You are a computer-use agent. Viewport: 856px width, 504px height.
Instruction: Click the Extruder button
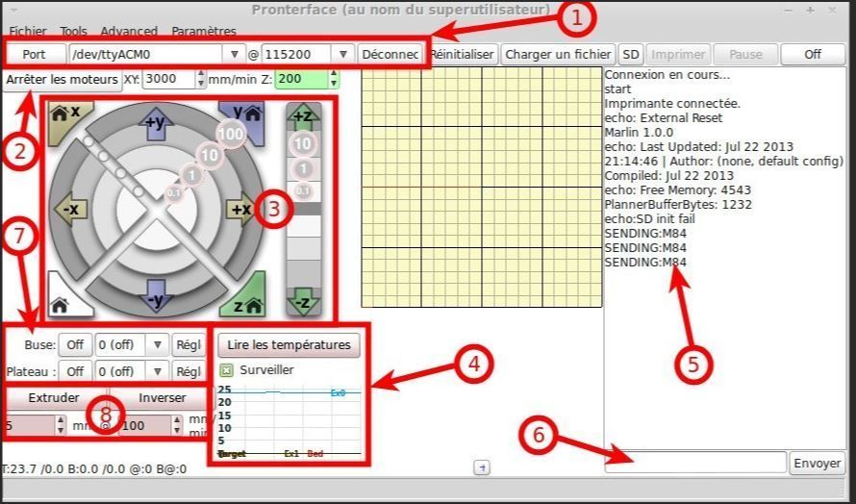pyautogui.click(x=54, y=397)
